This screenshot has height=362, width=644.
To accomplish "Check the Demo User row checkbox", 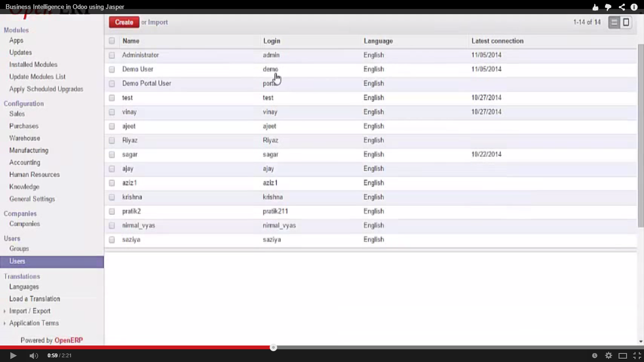I will 112,69.
